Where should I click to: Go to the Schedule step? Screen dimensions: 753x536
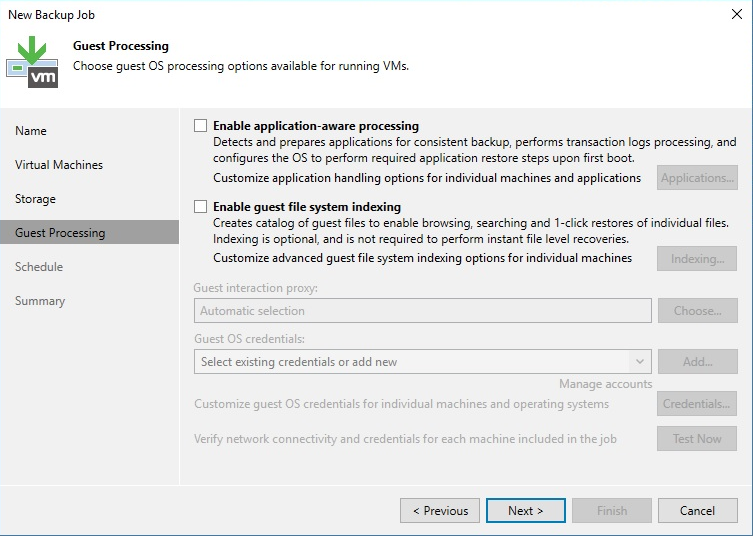(x=39, y=267)
